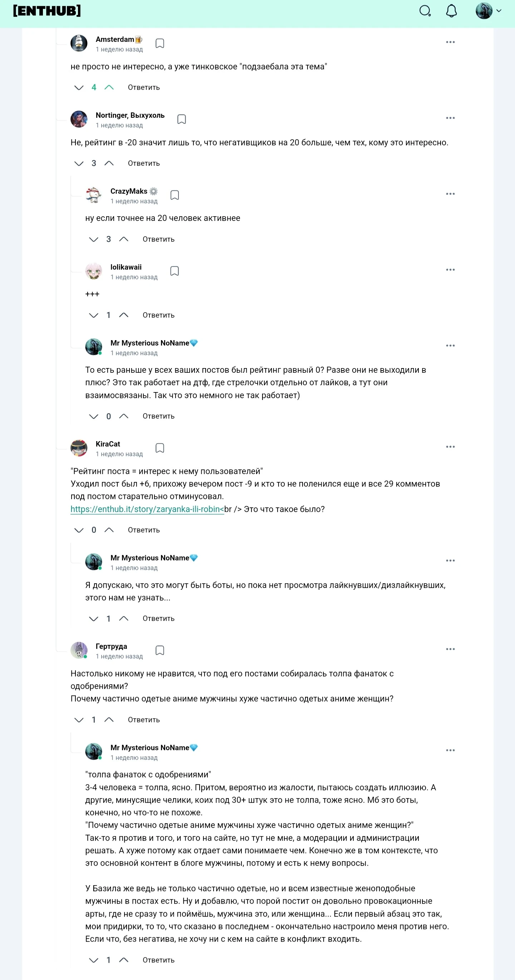Screen dimensions: 515x980
Task: Upvote the Гертруда comment
Action: point(109,720)
